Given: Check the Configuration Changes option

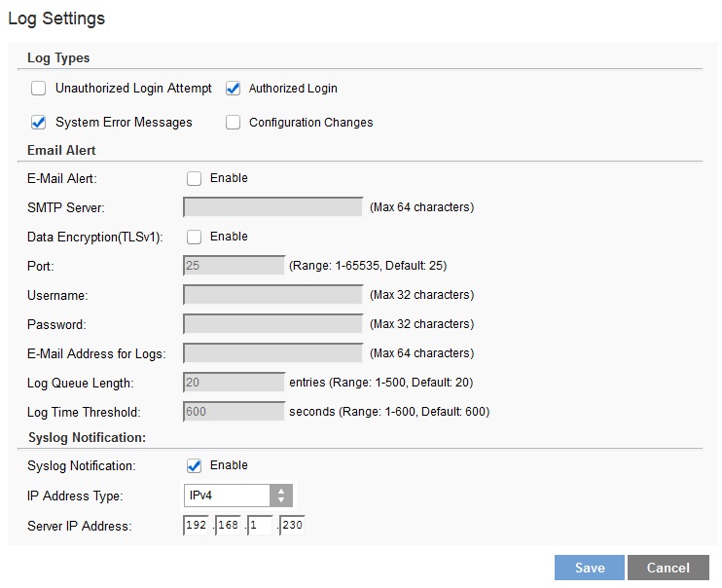Looking at the screenshot, I should [233, 123].
